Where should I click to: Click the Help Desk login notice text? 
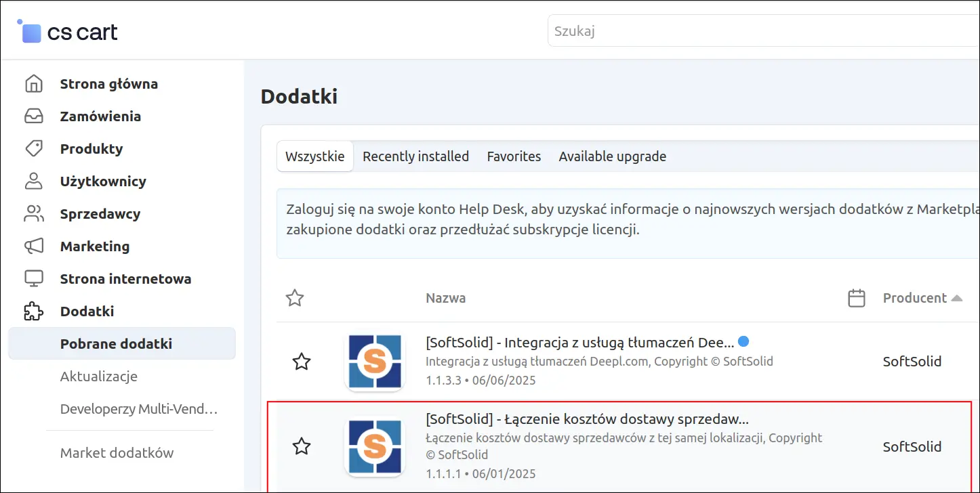(x=632, y=219)
